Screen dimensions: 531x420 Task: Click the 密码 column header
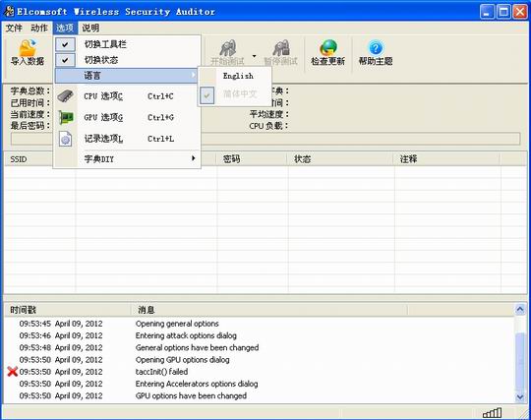tap(252, 159)
